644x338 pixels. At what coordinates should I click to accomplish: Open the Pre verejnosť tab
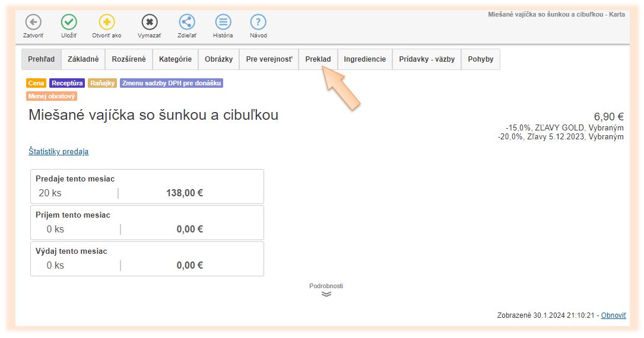[x=269, y=59]
